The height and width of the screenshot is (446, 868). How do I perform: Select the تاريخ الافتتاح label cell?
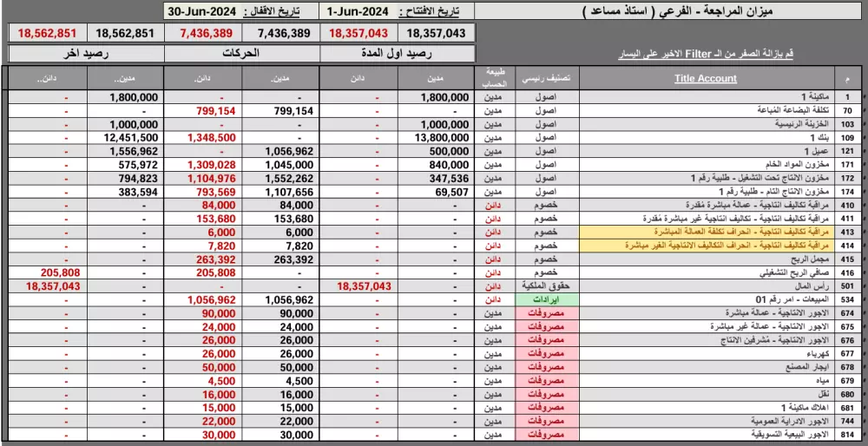click(x=433, y=11)
